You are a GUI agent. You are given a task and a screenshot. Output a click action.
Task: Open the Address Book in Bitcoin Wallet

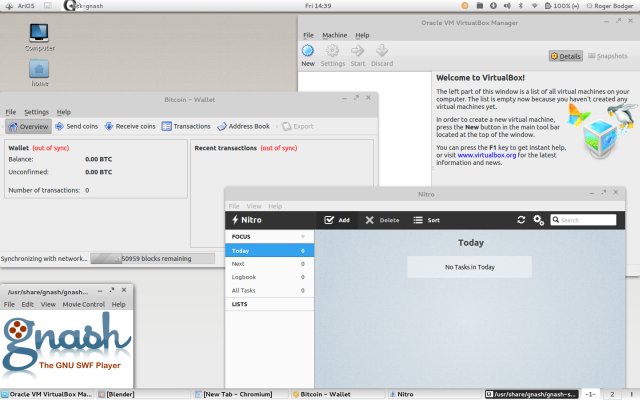(243, 127)
